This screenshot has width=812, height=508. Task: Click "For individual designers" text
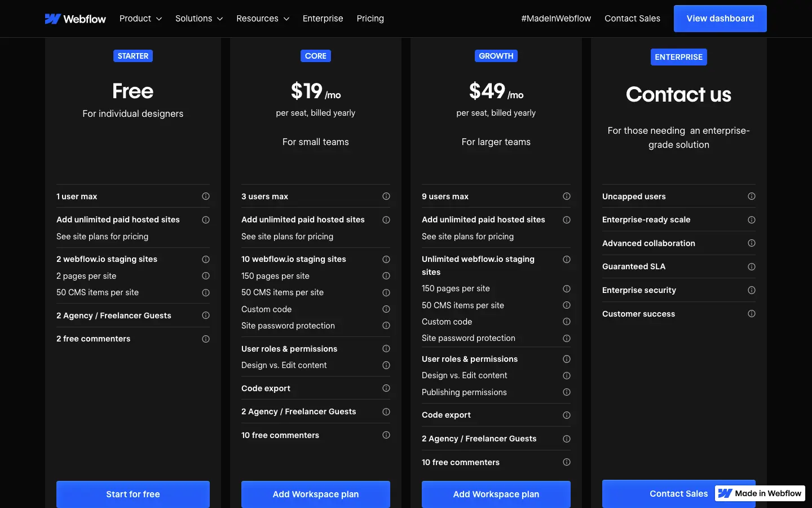pyautogui.click(x=133, y=113)
